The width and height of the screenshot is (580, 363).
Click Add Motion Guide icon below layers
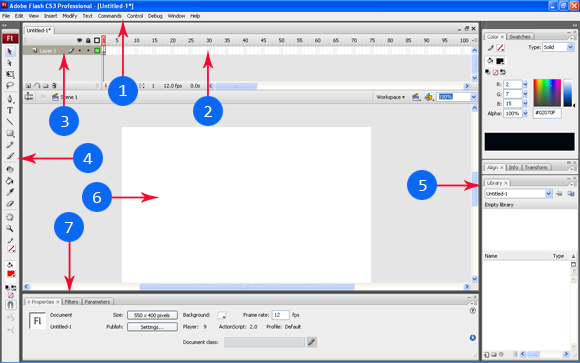[37, 86]
